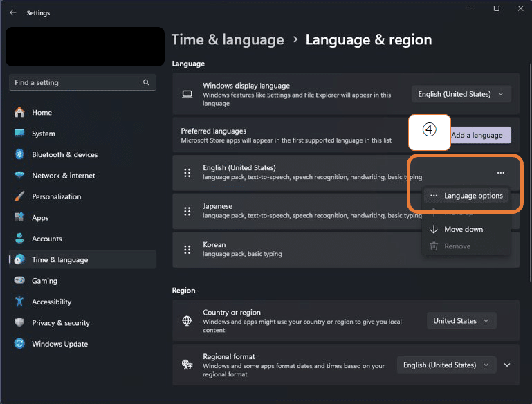Click the Privacy & security shield icon
The image size is (532, 404).
(19, 322)
